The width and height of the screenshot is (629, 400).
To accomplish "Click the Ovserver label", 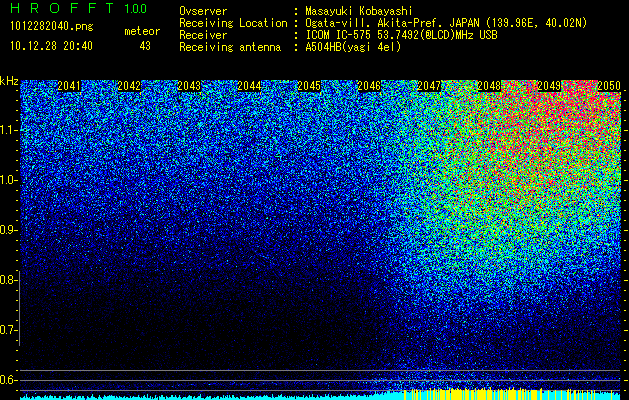I will [203, 11].
